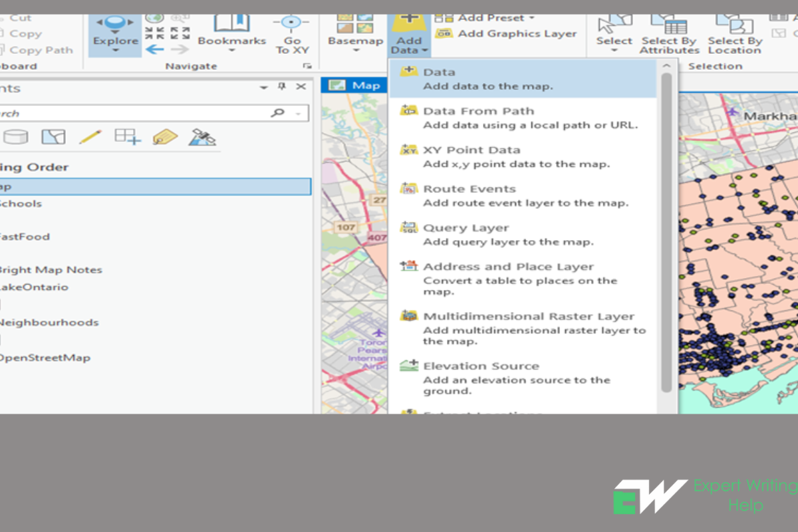Toggle auto-hide pin on Contents pane
The image size is (798, 532).
(282, 86)
